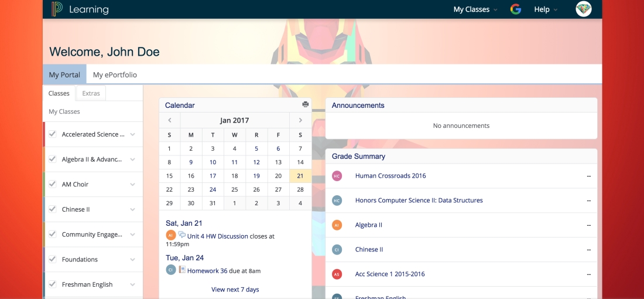Open the My Classes dropdown menu

[475, 9]
